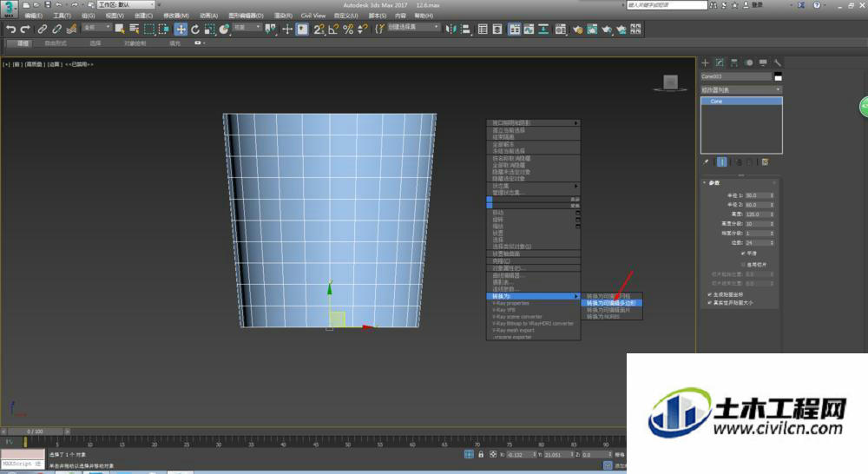Toggle the 平滑 checkbox
This screenshot has width=868, height=474.
click(744, 253)
